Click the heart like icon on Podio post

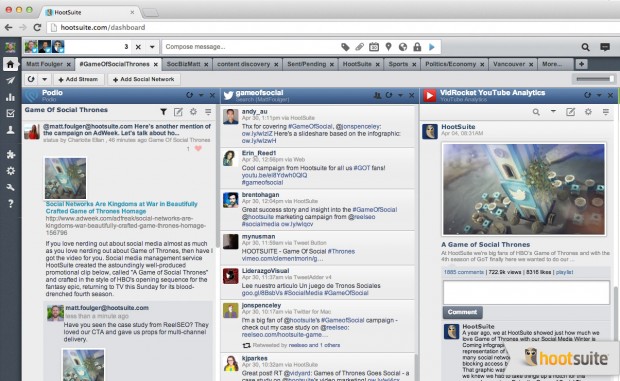(198, 149)
